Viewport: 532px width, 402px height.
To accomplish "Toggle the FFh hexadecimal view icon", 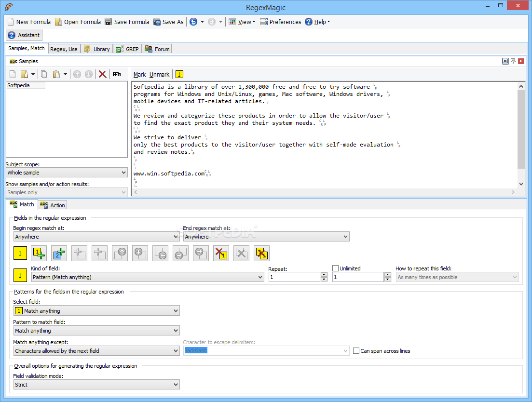I will click(117, 74).
